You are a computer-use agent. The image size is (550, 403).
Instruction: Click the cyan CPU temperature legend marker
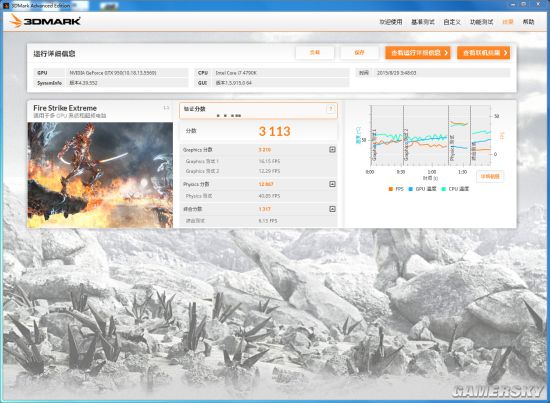(x=443, y=189)
